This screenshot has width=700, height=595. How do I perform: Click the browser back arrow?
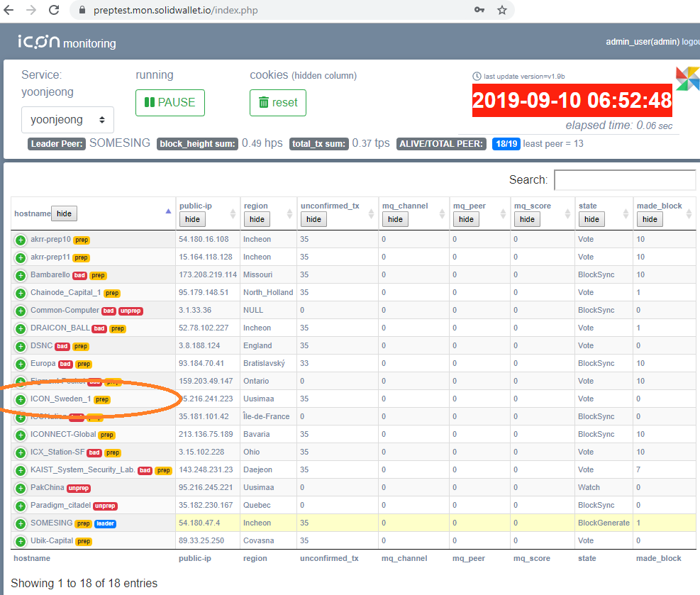pos(9,10)
